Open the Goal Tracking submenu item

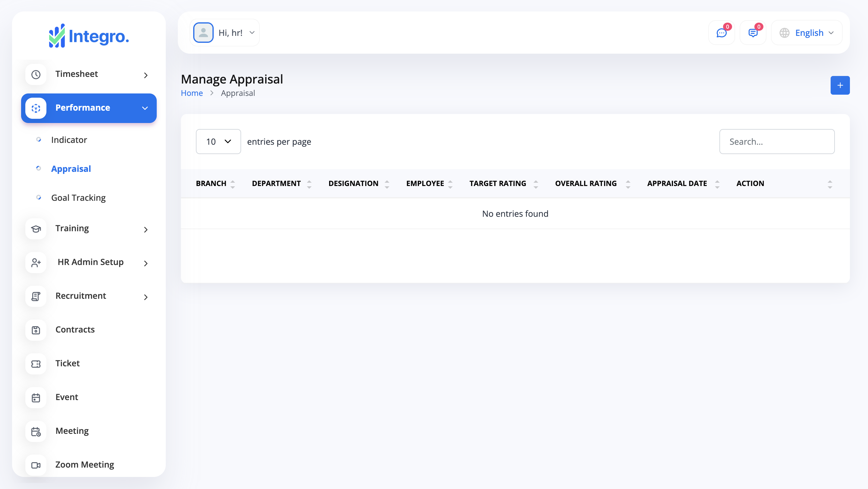click(78, 198)
